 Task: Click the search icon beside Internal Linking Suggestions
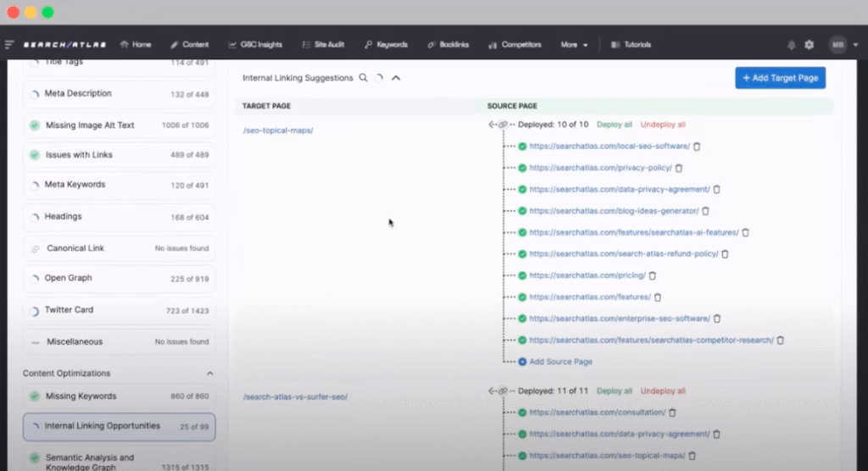364,78
